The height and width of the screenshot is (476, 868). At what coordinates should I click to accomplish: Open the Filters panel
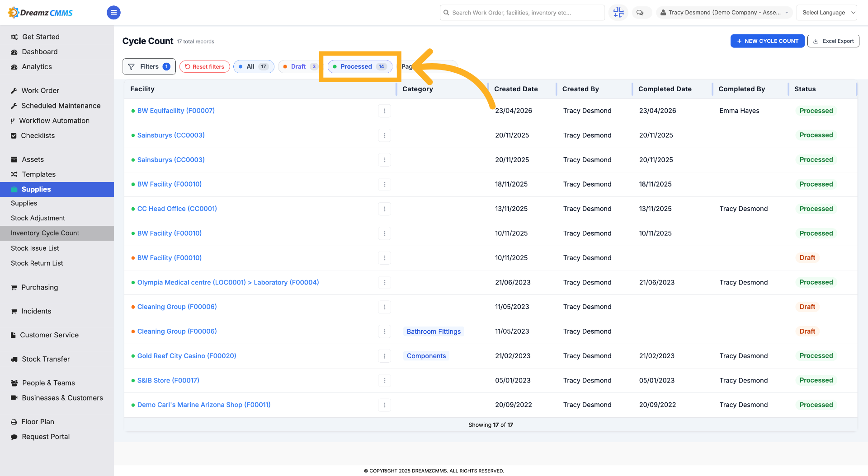(x=149, y=67)
